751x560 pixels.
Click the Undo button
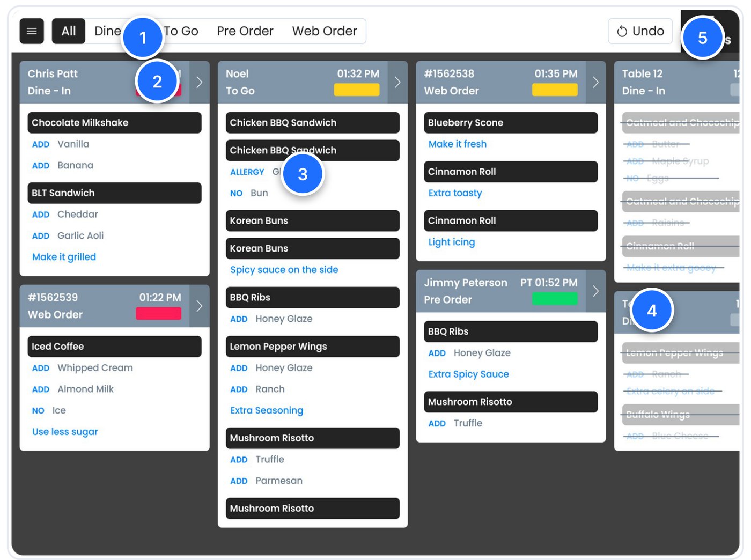coord(640,31)
